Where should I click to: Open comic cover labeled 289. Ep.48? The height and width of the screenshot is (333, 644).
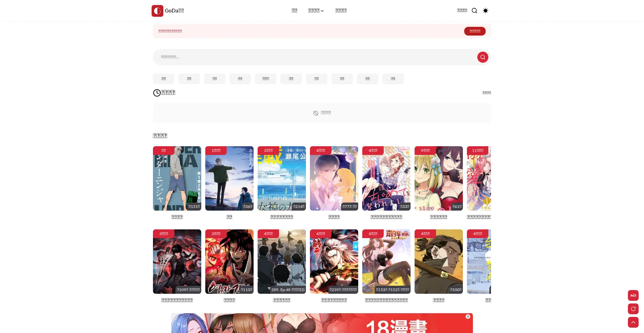282,262
